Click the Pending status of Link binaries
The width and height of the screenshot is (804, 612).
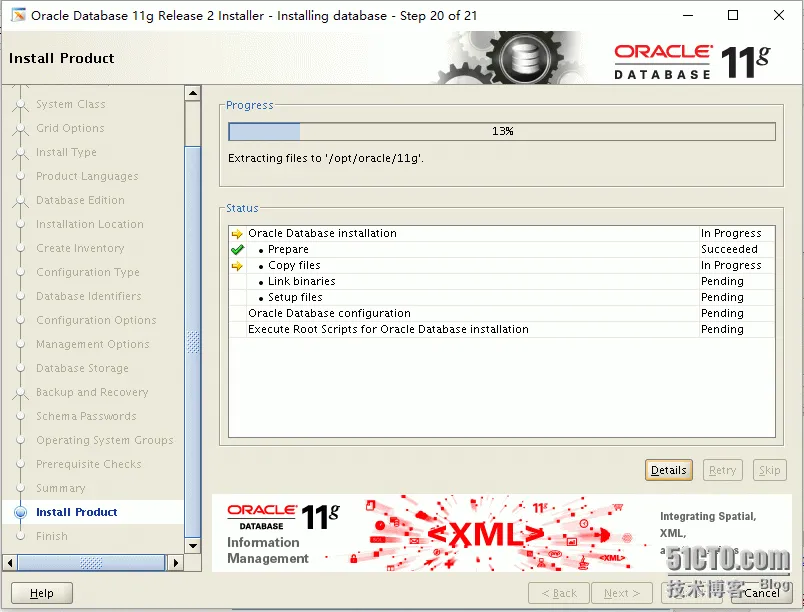pos(722,281)
